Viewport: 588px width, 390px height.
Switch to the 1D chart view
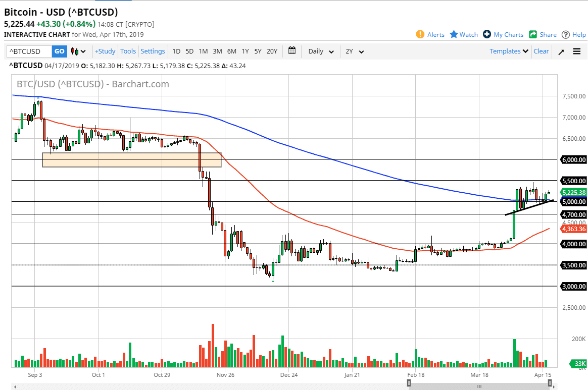click(176, 51)
